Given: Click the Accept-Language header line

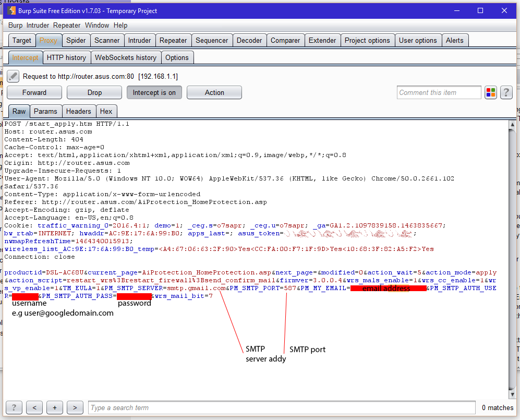Looking at the screenshot, I should 69,218.
